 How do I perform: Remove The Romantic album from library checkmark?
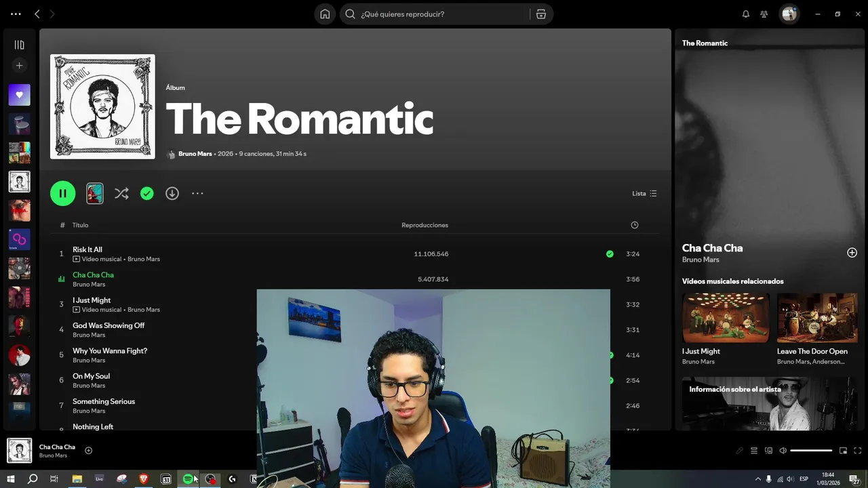[146, 193]
